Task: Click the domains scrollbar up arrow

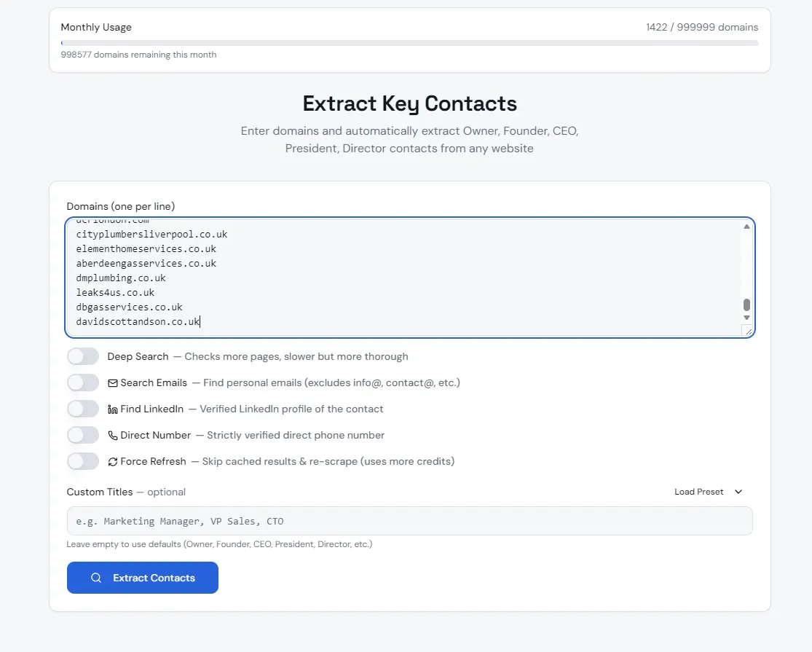Action: pyautogui.click(x=746, y=227)
